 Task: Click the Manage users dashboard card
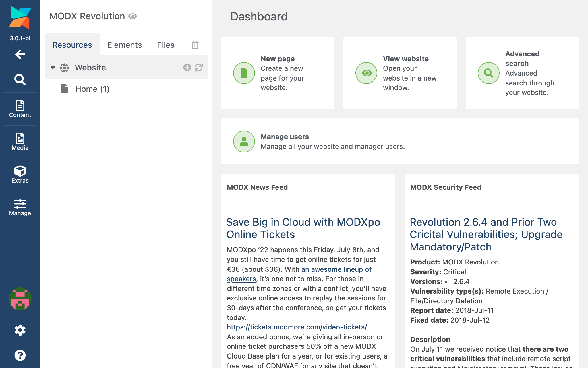point(285,137)
